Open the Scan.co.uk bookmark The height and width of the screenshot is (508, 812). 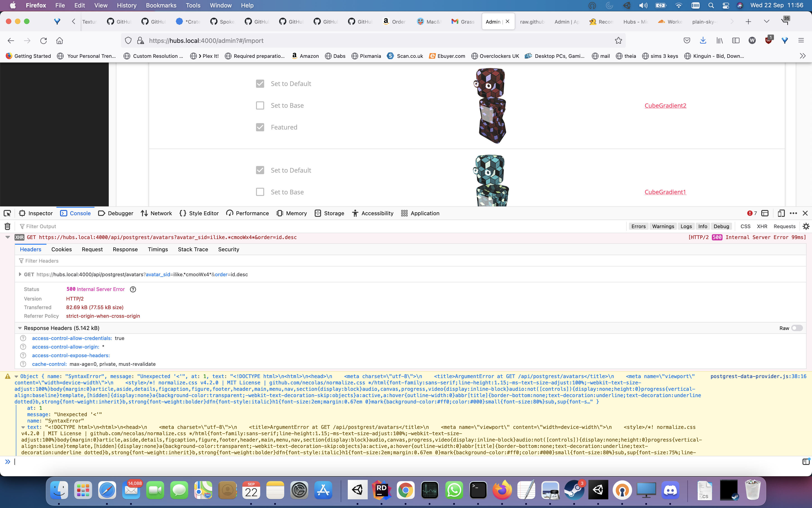(405, 56)
